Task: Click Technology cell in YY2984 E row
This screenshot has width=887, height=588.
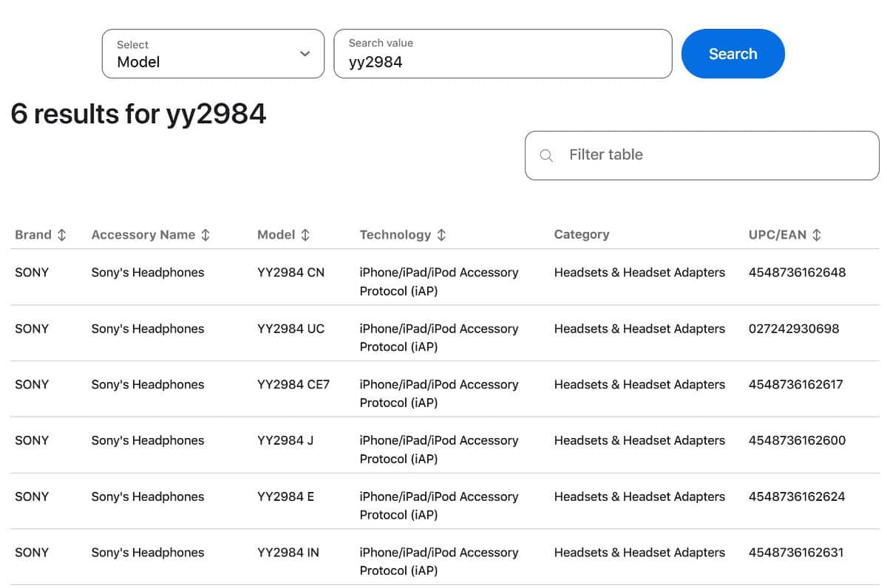Action: point(439,506)
